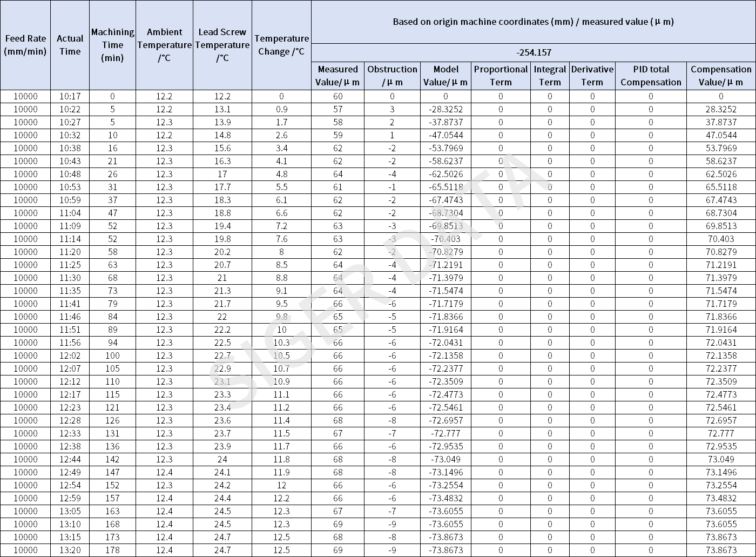Click compensation value "68.7304"

(x=721, y=213)
